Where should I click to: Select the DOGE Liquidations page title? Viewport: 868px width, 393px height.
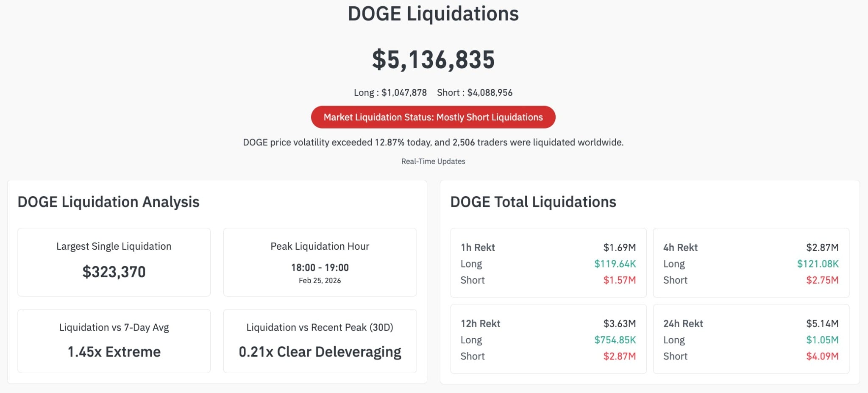(433, 14)
